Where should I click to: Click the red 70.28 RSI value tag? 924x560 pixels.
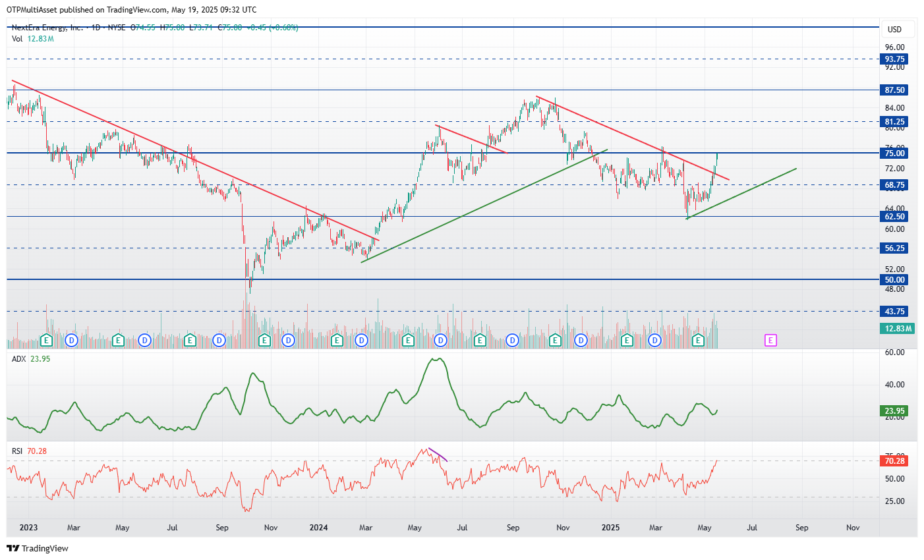(x=895, y=461)
